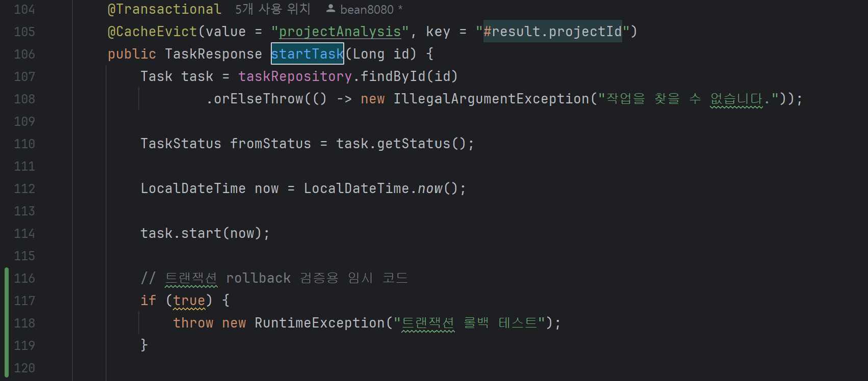Click the green change marker beside line 118
Image resolution: width=868 pixels, height=381 pixels.
pos(7,323)
